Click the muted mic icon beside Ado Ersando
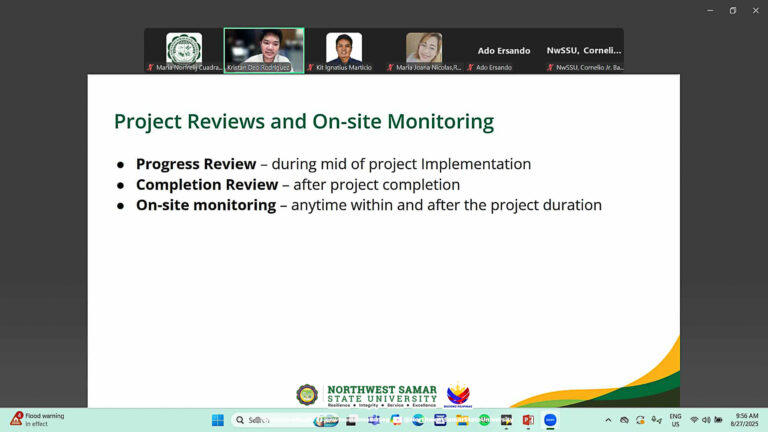The image size is (768, 432). [470, 68]
